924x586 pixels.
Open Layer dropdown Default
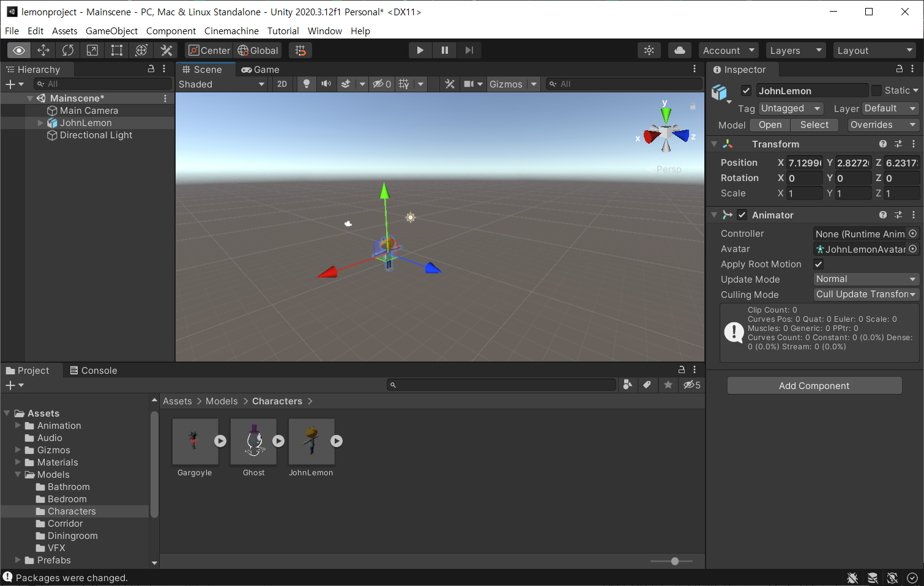890,108
